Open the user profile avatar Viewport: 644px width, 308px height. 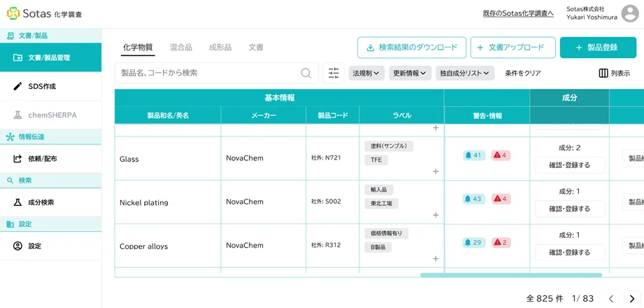pos(629,13)
